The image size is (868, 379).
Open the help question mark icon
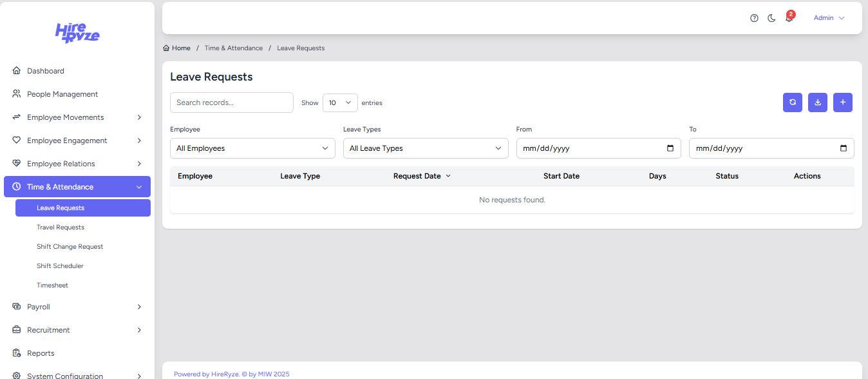(754, 18)
